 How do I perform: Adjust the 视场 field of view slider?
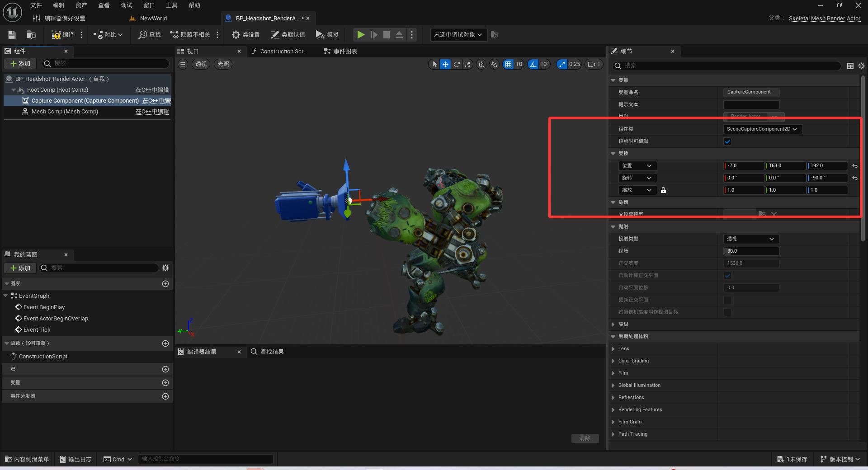751,251
